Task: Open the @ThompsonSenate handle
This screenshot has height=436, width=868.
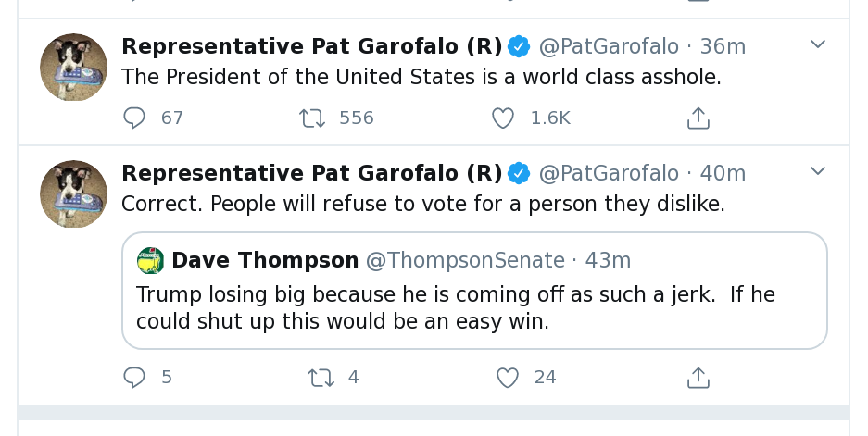Action: pyautogui.click(x=465, y=261)
